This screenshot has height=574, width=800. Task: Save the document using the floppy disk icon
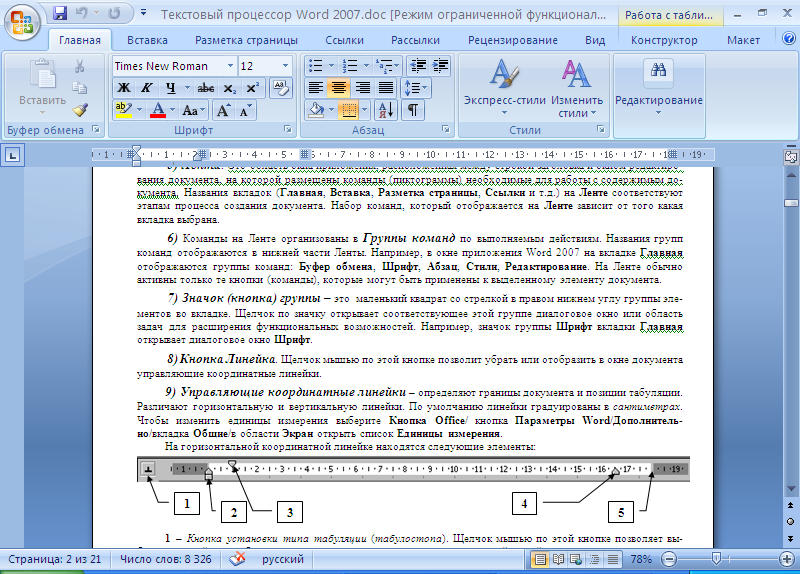pyautogui.click(x=60, y=13)
